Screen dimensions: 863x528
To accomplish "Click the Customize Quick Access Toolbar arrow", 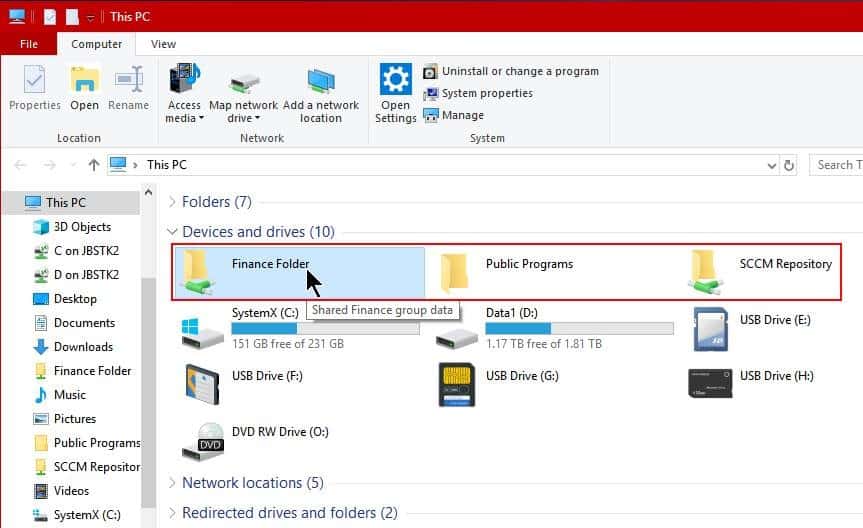I will (x=91, y=18).
